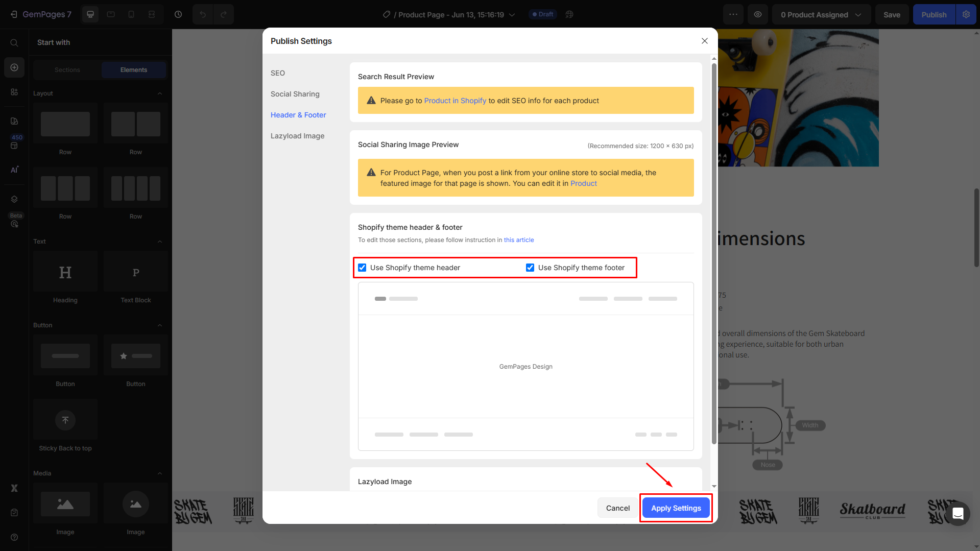Open the 0 Product Assigned dropdown
Viewport: 980px width, 551px height.
click(x=821, y=14)
